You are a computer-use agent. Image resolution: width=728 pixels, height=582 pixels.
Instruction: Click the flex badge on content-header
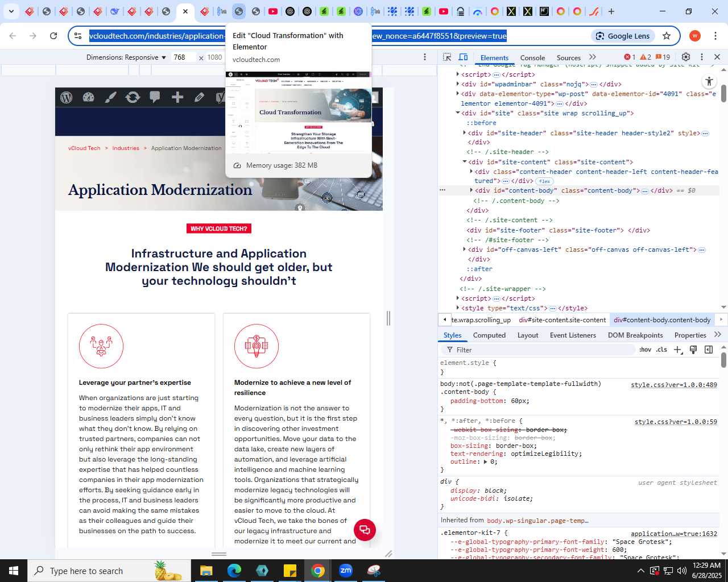[544, 181]
